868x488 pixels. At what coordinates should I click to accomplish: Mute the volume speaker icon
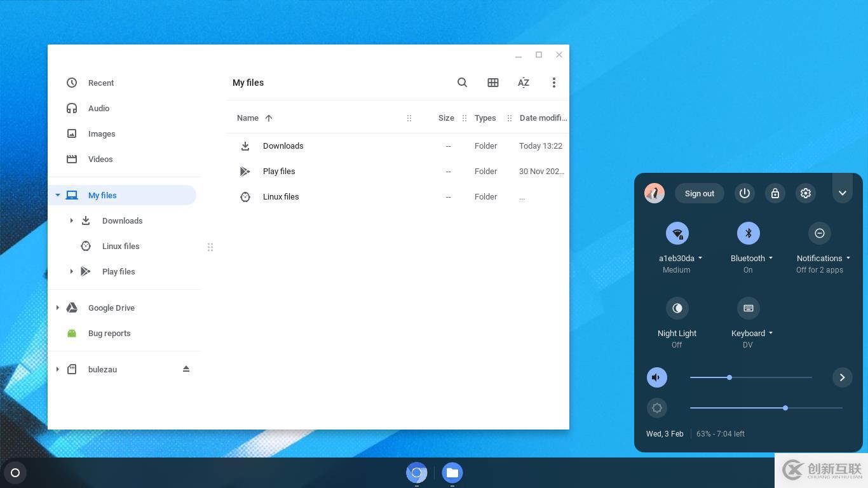(x=657, y=377)
